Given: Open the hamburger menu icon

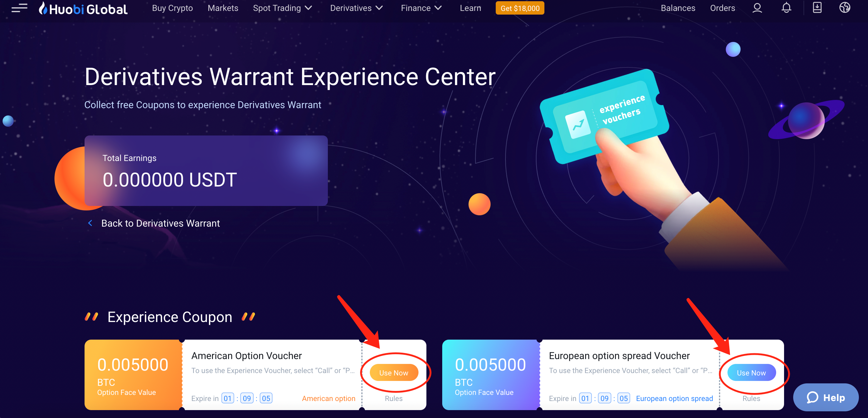Looking at the screenshot, I should (x=19, y=8).
